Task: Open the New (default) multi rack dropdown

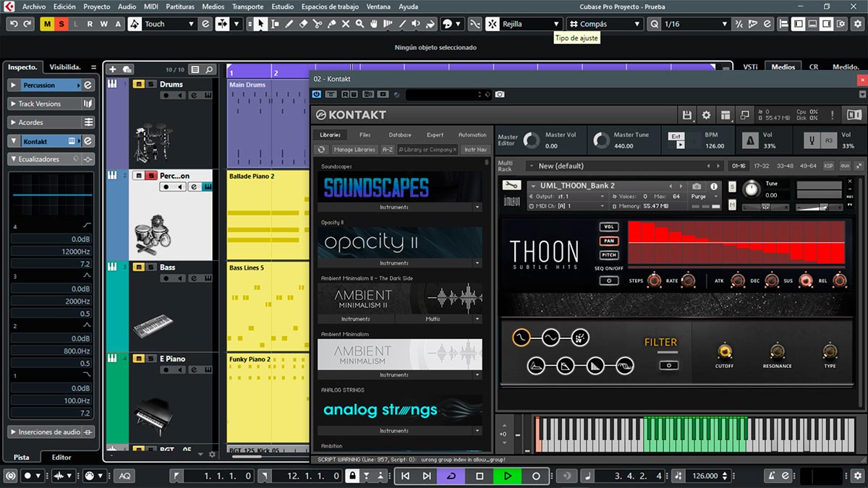Action: click(624, 166)
